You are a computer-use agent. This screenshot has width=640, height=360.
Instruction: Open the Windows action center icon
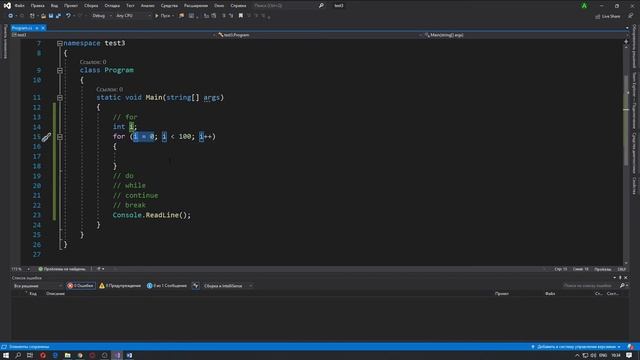pos(629,356)
